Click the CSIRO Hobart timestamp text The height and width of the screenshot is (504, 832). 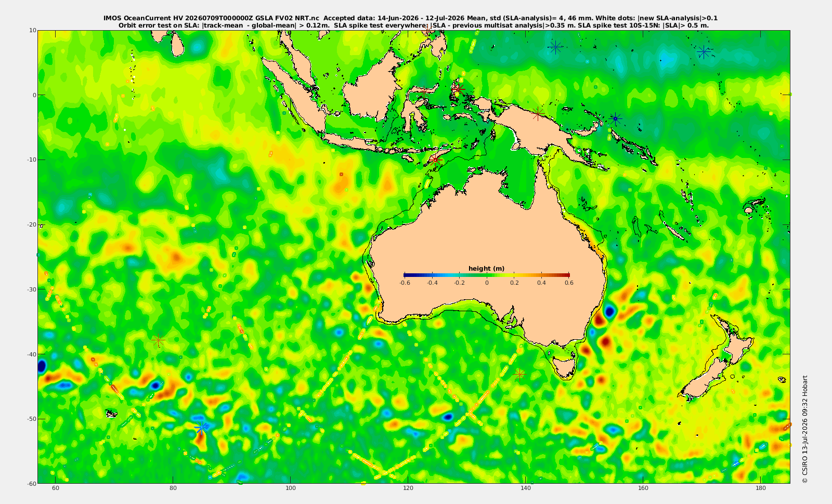[805, 429]
